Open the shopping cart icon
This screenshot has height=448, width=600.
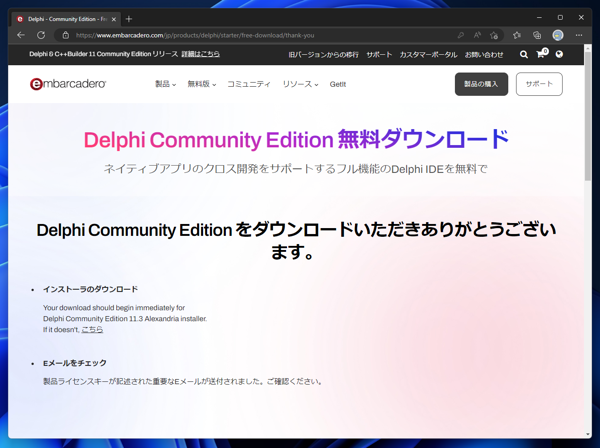541,54
